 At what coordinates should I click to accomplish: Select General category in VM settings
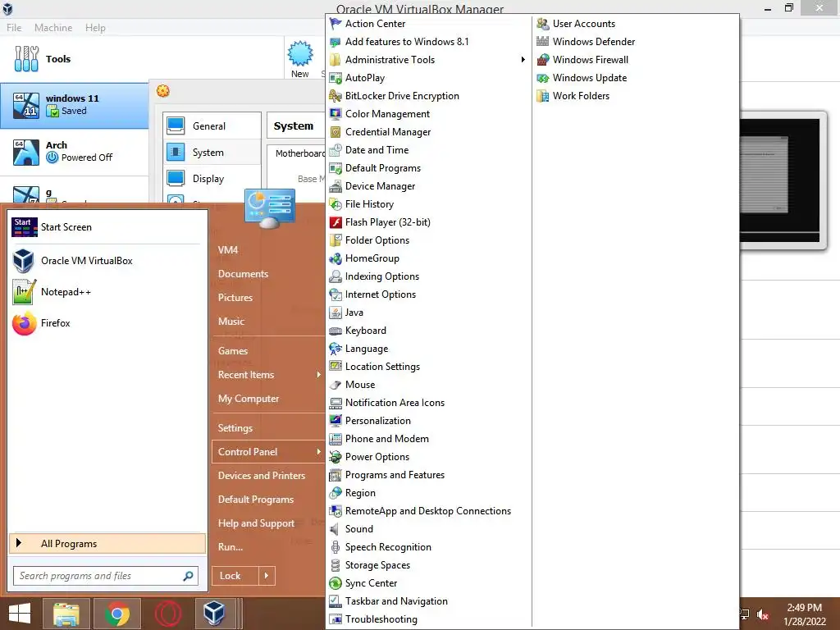(212, 126)
